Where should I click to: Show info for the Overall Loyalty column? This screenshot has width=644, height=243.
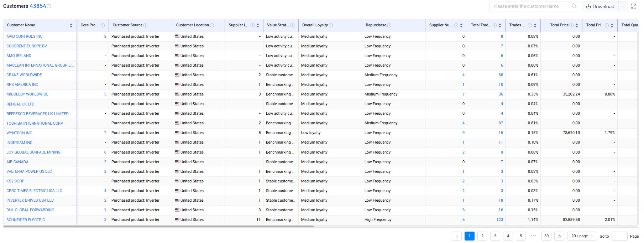(x=331, y=25)
